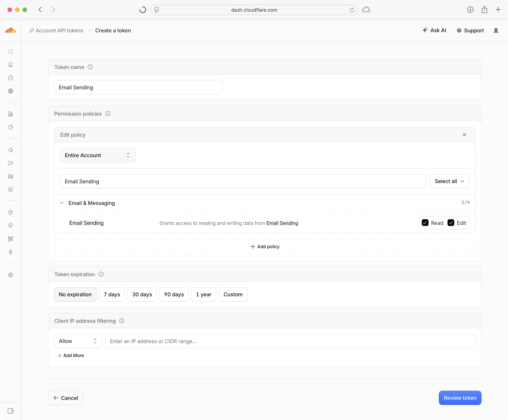Collapse the Email & Messaging group
The width and height of the screenshot is (508, 420).
coord(62,203)
